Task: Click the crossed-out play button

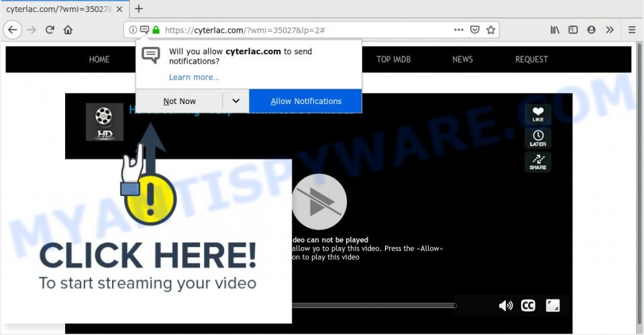Action: coord(319,202)
